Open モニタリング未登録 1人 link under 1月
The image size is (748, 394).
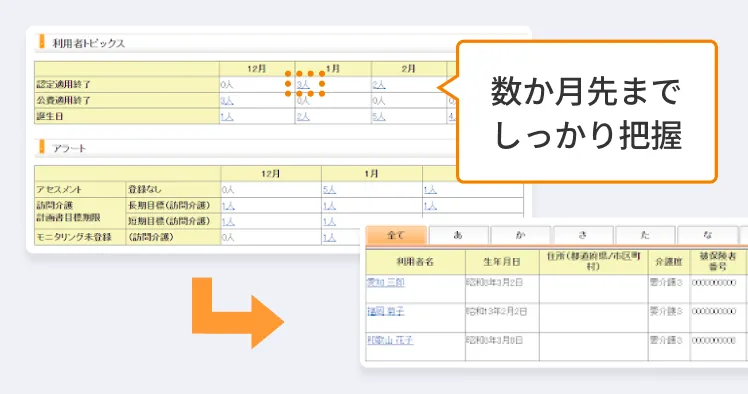click(329, 237)
